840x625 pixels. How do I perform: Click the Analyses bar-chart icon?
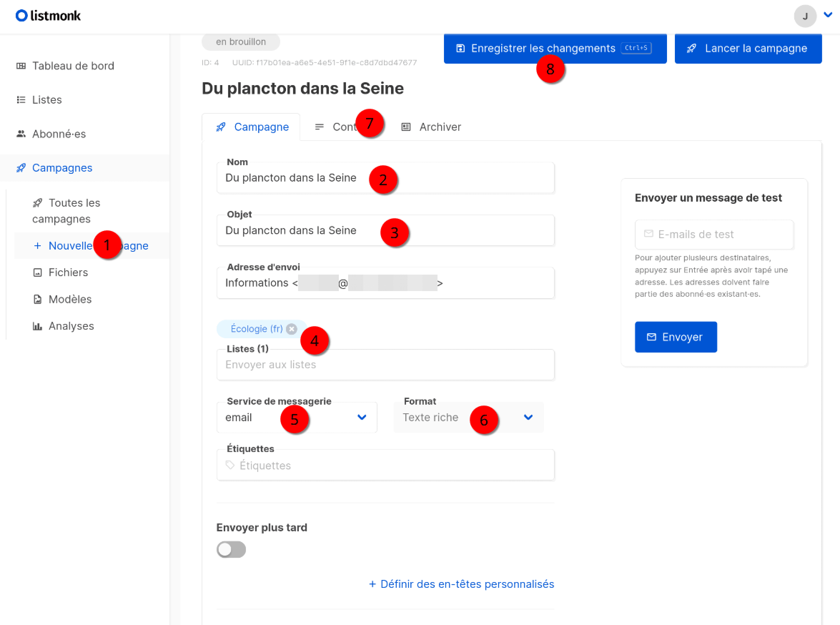38,326
